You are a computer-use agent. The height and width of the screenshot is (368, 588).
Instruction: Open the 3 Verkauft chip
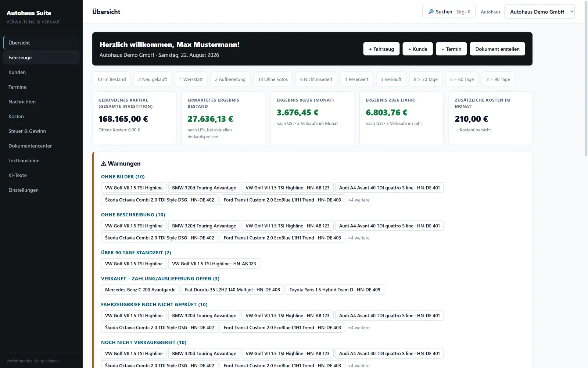point(391,79)
